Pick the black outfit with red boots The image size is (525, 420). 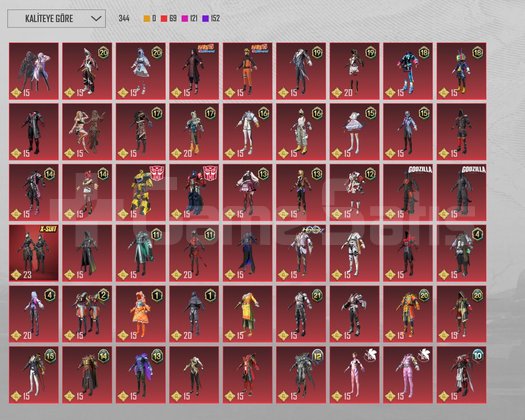click(461, 132)
